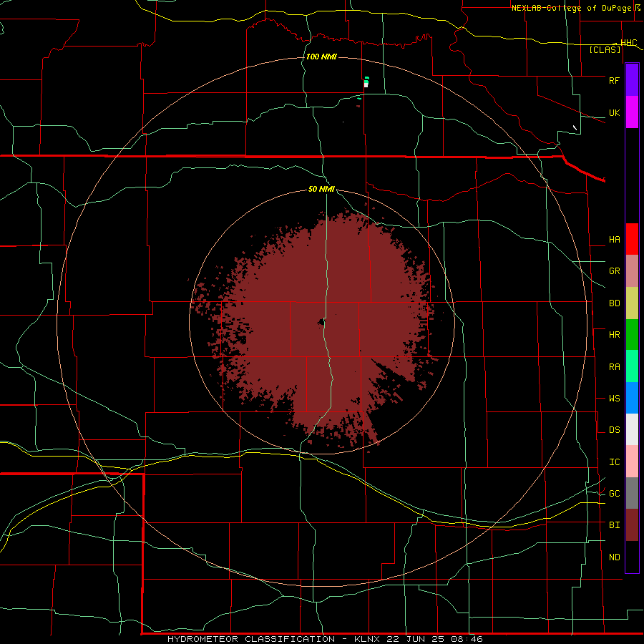Click the purple RF color swatch in legend
Image resolution: width=644 pixels, height=644 pixels.
click(632, 80)
